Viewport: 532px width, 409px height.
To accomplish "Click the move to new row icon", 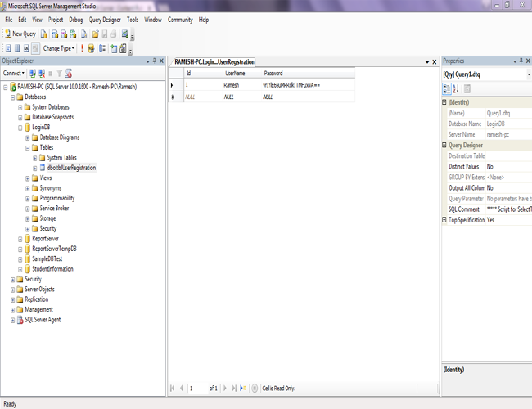I will [243, 388].
